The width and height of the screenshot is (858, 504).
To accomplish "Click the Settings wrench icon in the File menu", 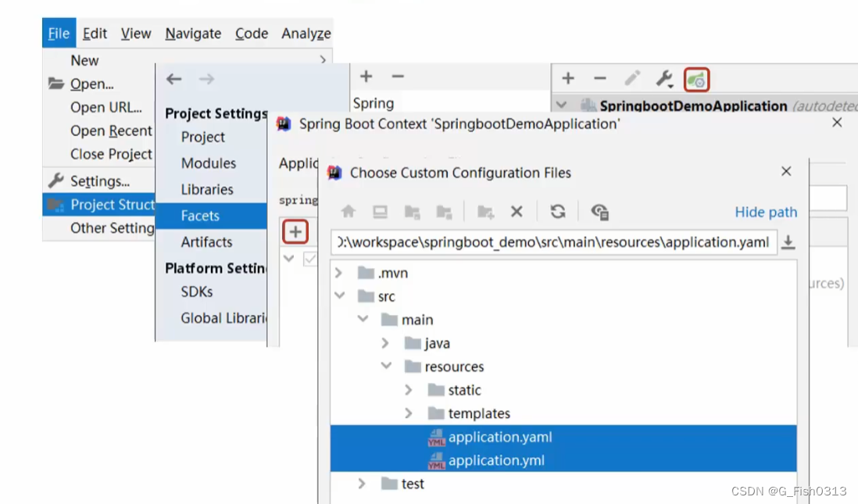I will (x=55, y=180).
